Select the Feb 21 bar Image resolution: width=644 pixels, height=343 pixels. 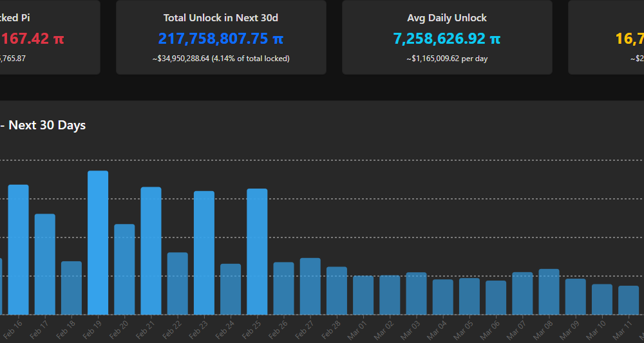[151, 251]
